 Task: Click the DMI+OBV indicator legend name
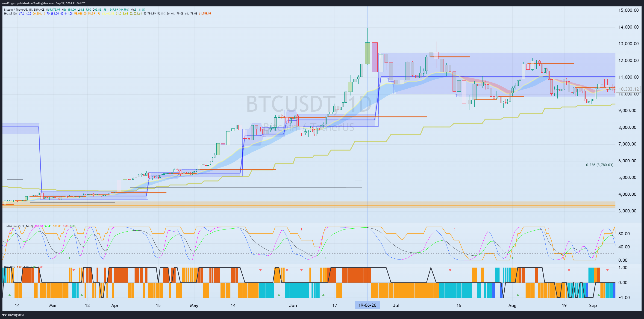click(x=9, y=267)
